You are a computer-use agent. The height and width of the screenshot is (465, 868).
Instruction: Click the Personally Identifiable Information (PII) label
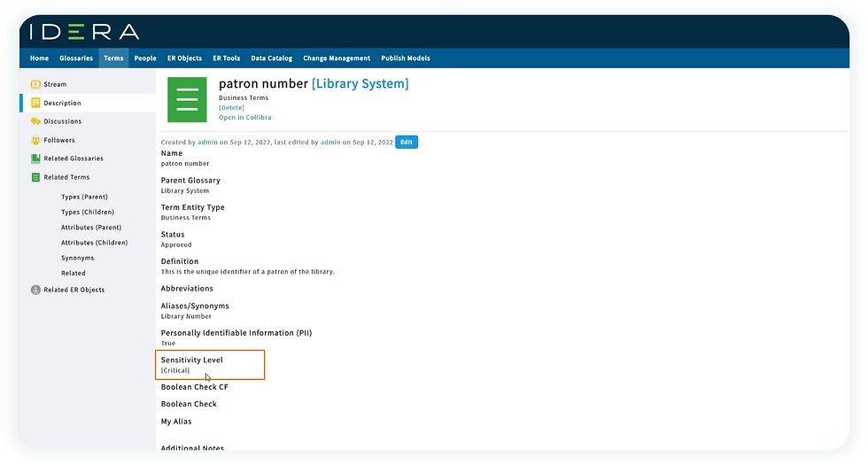pos(236,333)
